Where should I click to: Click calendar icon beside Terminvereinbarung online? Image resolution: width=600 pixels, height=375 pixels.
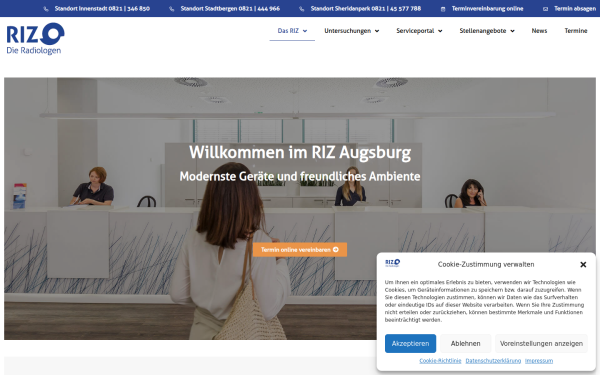[x=443, y=9]
